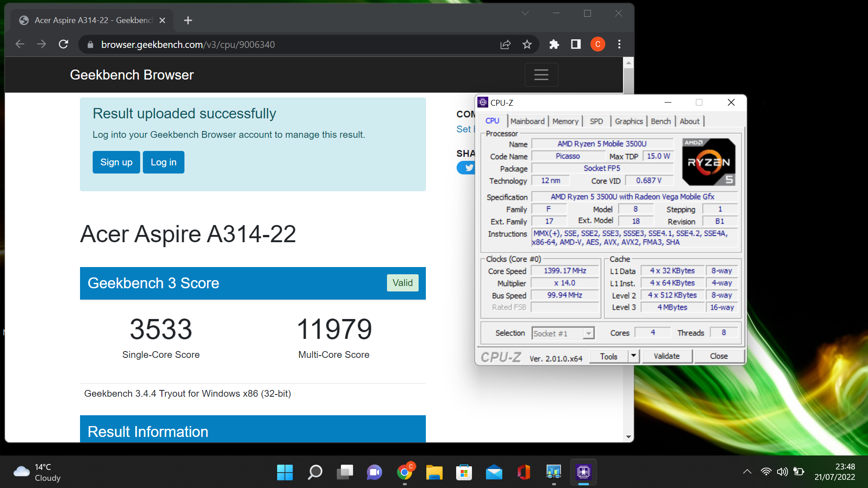868x488 pixels.
Task: Toggle Chrome side panel icon
Action: coord(576,44)
